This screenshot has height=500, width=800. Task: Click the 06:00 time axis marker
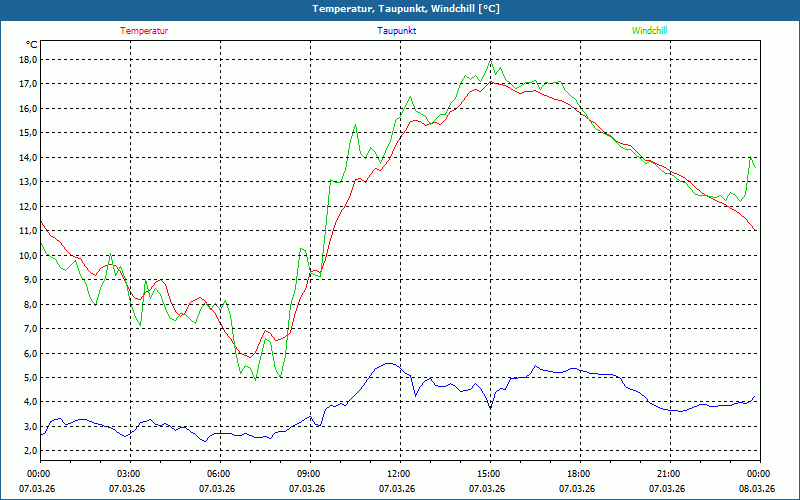(219, 474)
